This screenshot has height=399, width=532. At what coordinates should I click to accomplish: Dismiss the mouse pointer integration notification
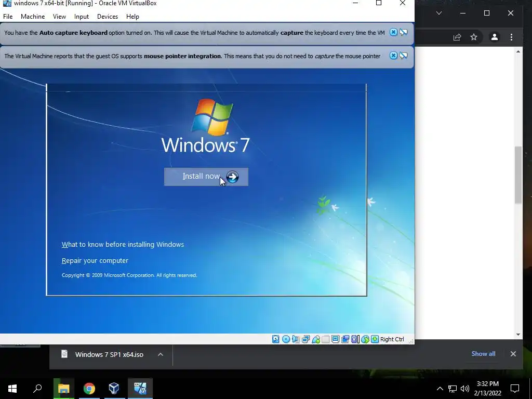click(393, 56)
